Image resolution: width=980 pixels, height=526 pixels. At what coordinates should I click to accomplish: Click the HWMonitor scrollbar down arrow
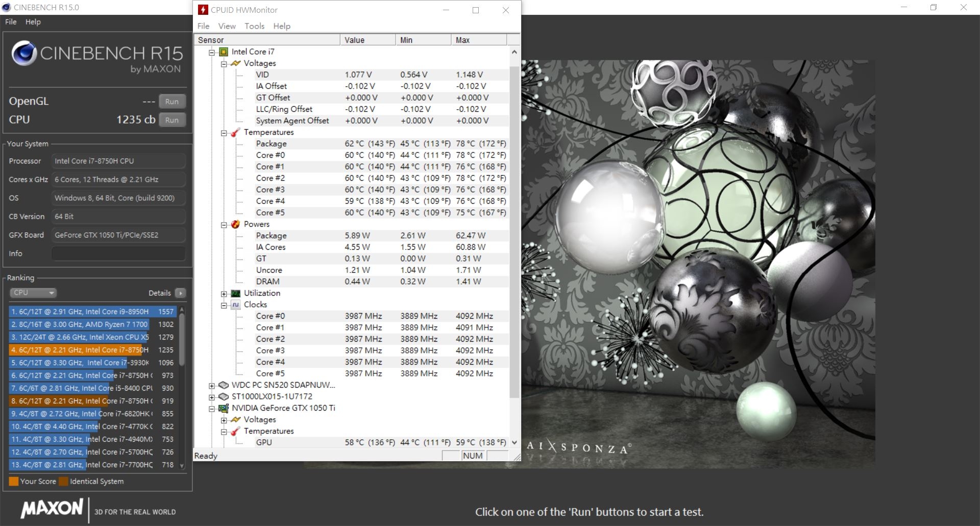[x=514, y=442]
